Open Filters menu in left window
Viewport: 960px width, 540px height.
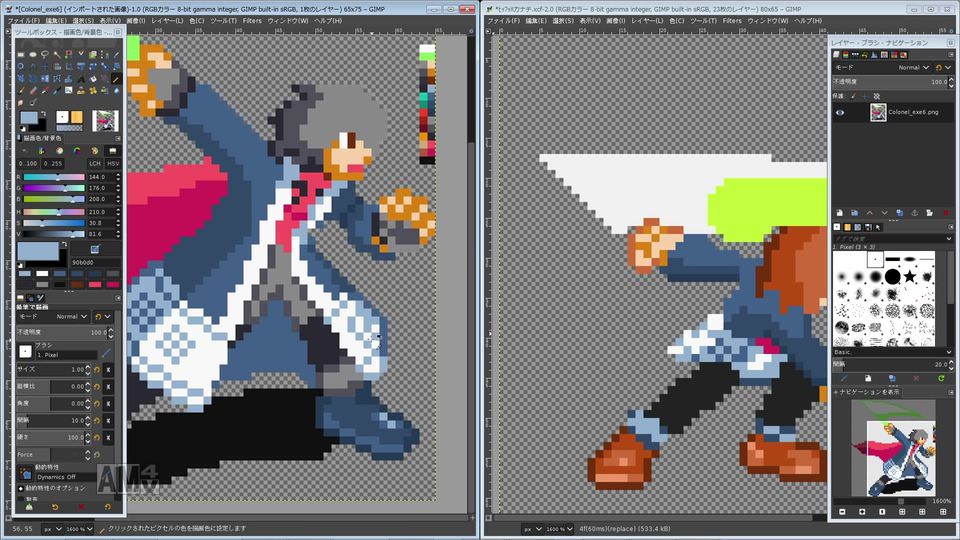252,20
